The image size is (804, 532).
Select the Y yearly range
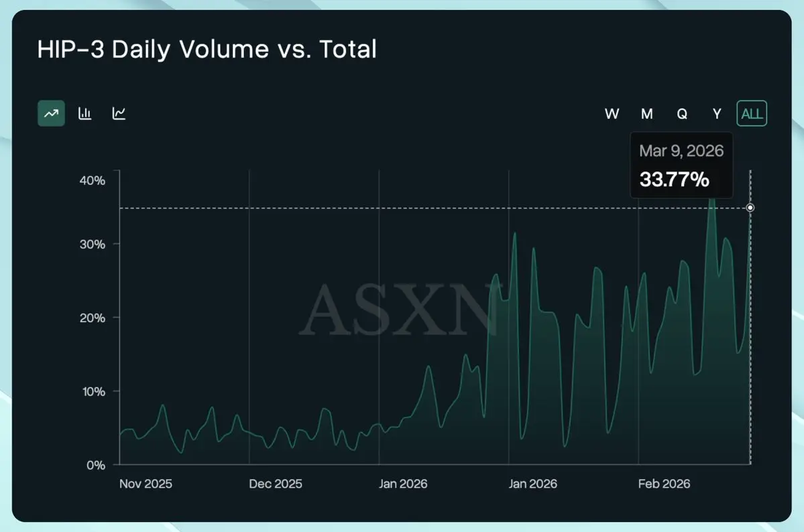coord(717,114)
